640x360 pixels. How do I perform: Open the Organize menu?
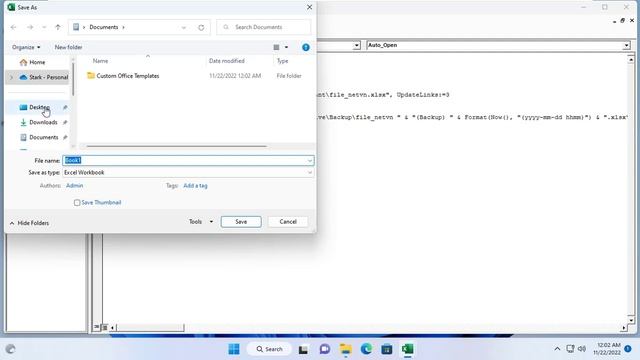pyautogui.click(x=26, y=47)
